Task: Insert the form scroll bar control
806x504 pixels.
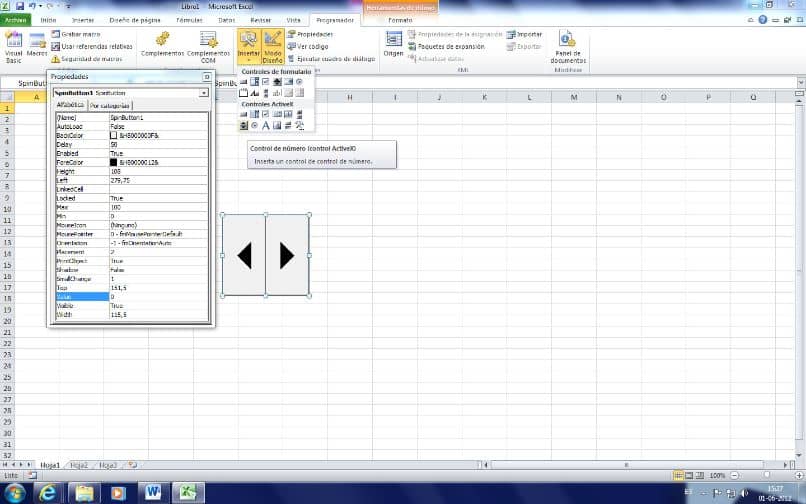Action: (x=266, y=93)
